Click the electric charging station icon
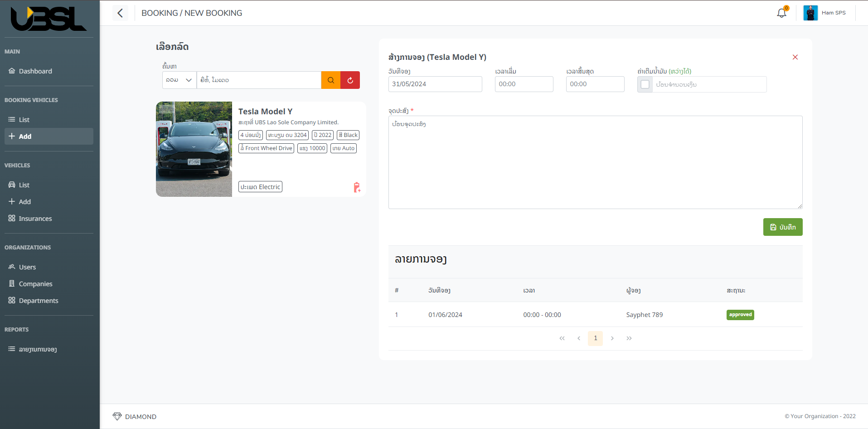Screen dimensions: 868x429 coord(357,187)
